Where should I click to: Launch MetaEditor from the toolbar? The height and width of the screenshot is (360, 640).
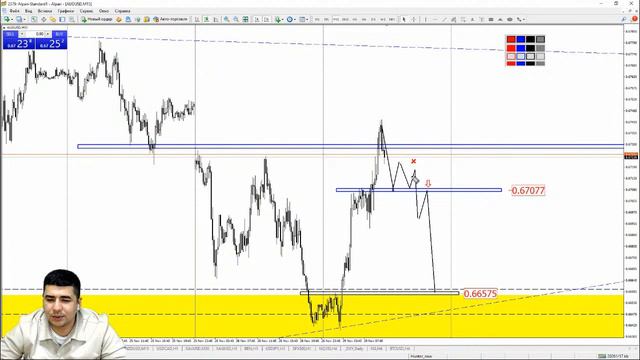[118, 19]
